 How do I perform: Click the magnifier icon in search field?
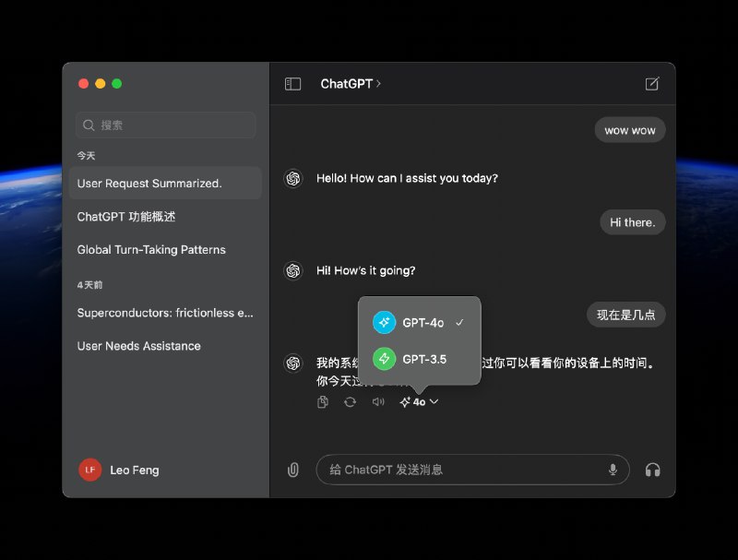click(x=89, y=125)
